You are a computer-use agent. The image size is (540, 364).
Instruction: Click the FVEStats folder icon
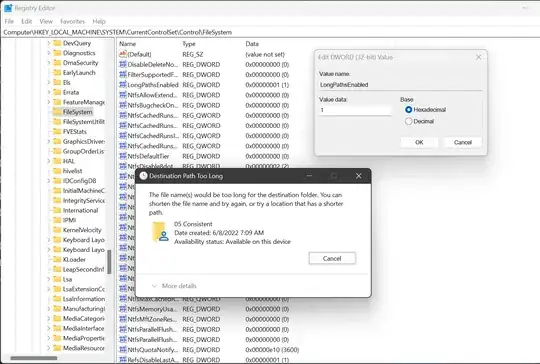pyautogui.click(x=57, y=132)
